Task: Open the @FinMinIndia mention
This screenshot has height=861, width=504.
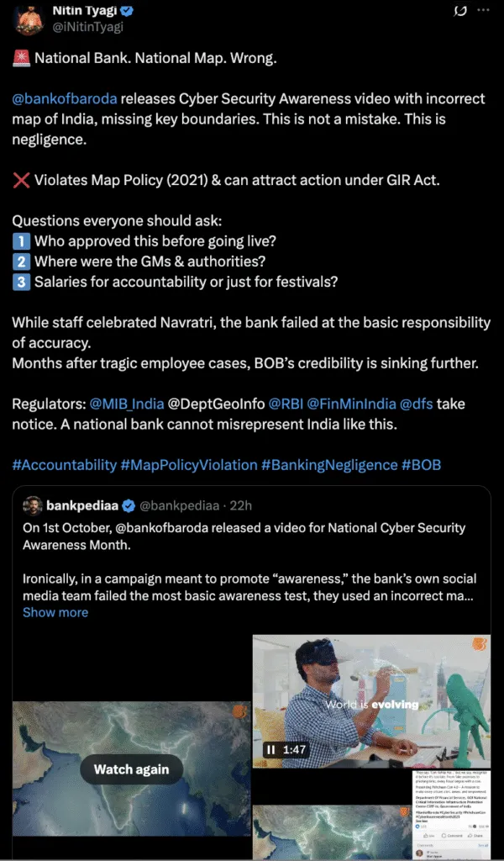Action: tap(355, 404)
